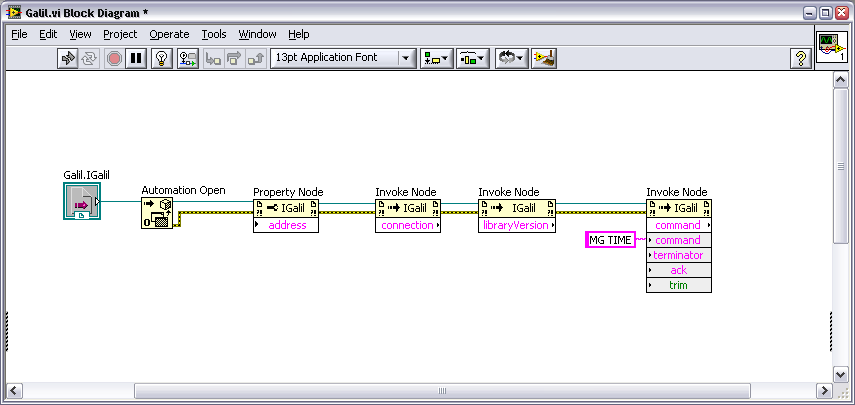855x405 pixels.
Task: Toggle Highlight Execution light bulb
Action: tap(161, 58)
